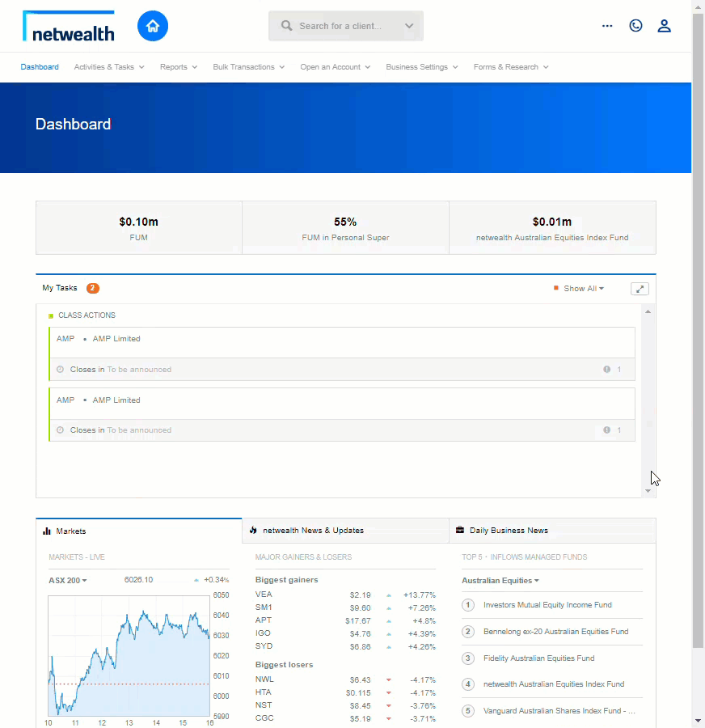
Task: Open Vanguard Australian Shares Index Fund
Action: 559,711
